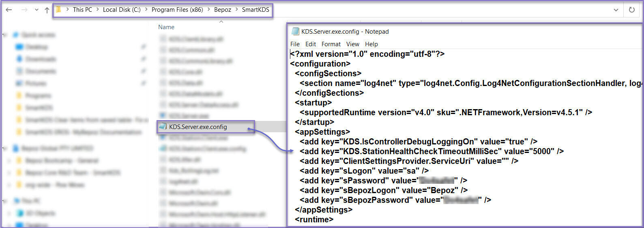Click the <runtime> tag line
This screenshot has height=228, width=644.
coord(314,219)
